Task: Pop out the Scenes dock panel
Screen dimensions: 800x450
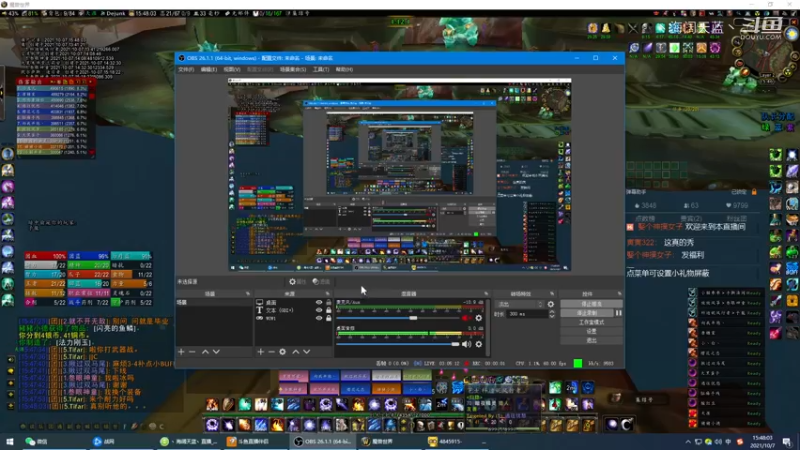Action: coord(248,294)
